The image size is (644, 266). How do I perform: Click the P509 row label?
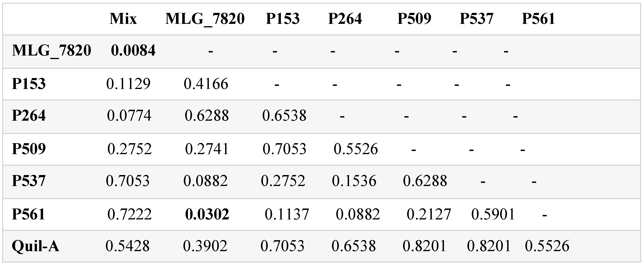(x=29, y=149)
